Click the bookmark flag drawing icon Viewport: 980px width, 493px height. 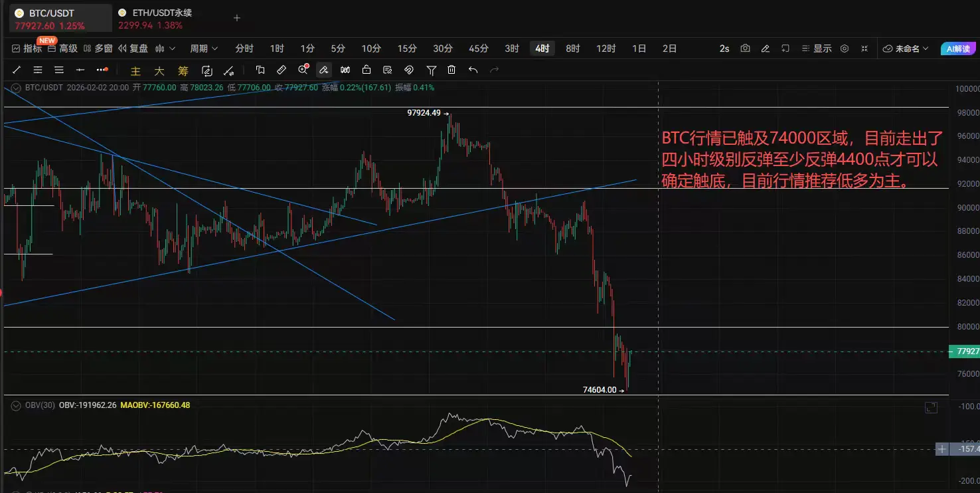260,70
